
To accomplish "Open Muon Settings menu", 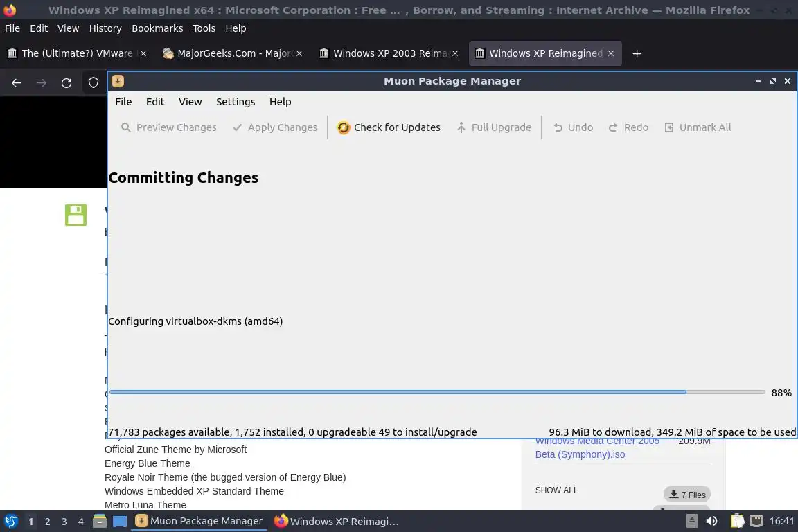I will pyautogui.click(x=236, y=102).
